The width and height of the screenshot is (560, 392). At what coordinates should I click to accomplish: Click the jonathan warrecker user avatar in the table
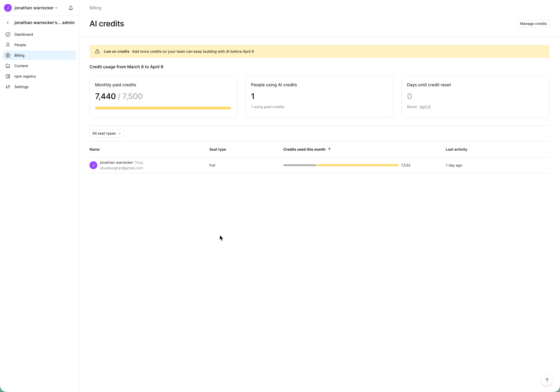93,165
